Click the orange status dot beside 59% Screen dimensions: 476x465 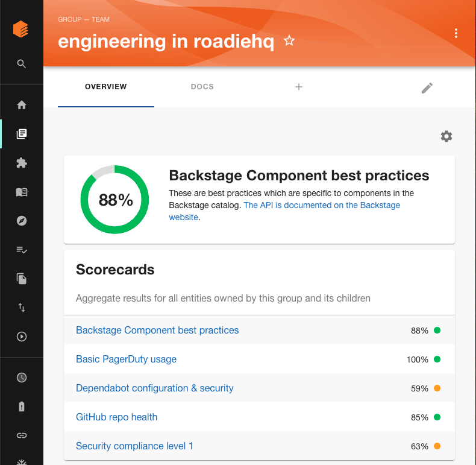[x=437, y=388]
